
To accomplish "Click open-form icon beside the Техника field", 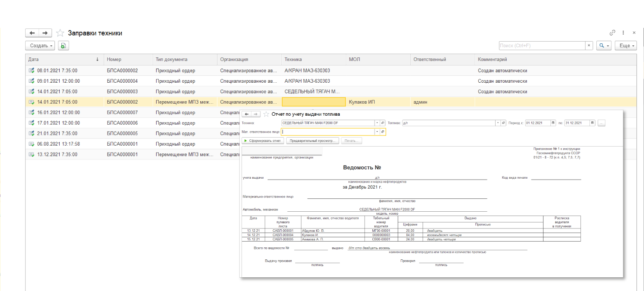I will [383, 123].
